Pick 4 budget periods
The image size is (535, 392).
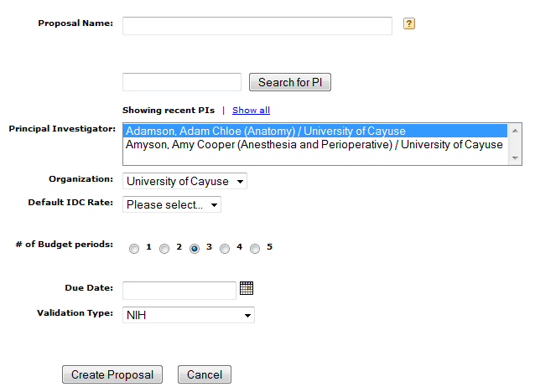225,249
